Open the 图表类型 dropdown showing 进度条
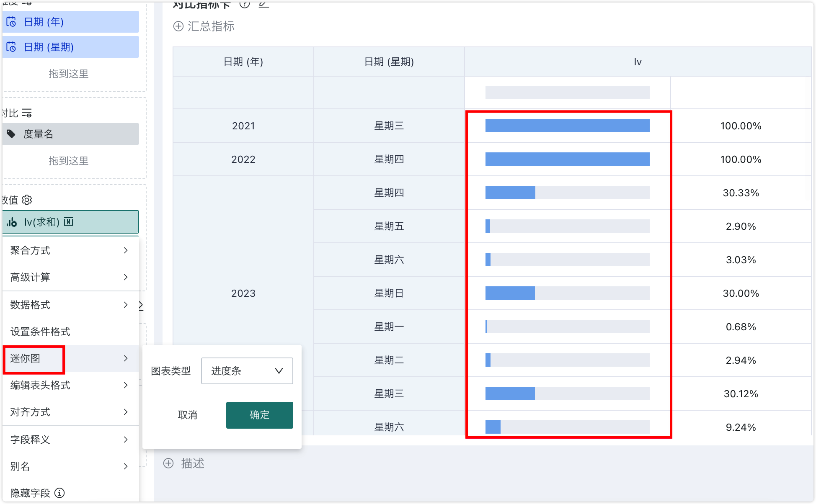 point(247,371)
